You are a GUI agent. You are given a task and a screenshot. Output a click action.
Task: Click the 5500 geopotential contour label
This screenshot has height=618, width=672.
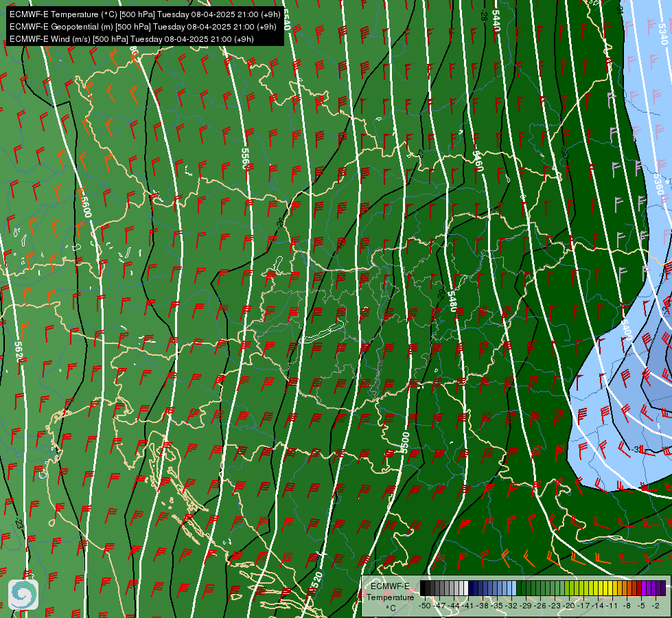click(x=405, y=443)
